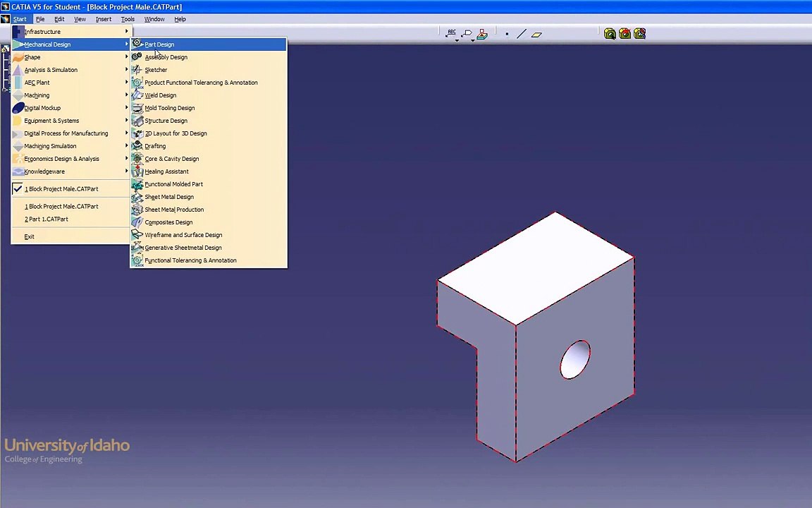Open the Text tool dropdown arrow
This screenshot has width=812, height=508.
tap(457, 40)
